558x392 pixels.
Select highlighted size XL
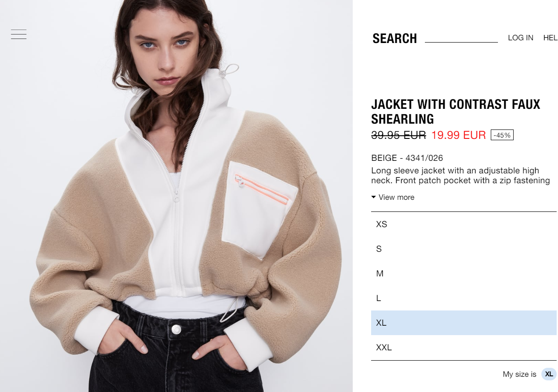[464, 323]
